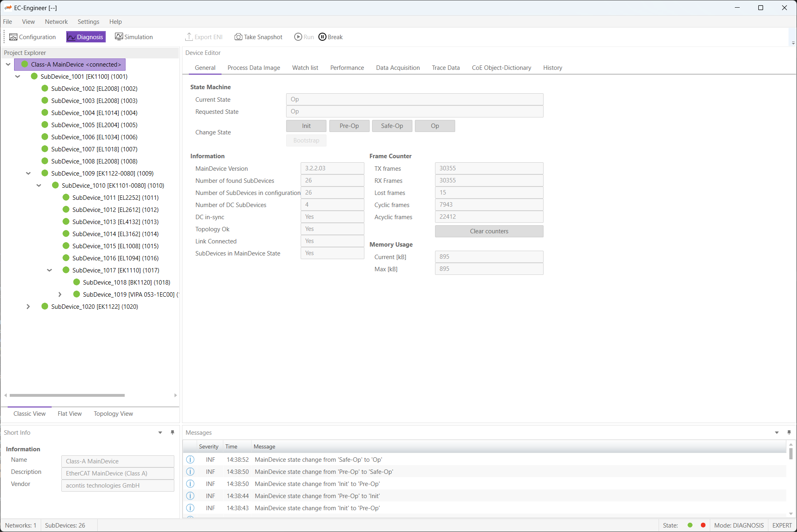Pin the Short Info panel
Viewport: 797px width, 532px height.
[x=172, y=432]
